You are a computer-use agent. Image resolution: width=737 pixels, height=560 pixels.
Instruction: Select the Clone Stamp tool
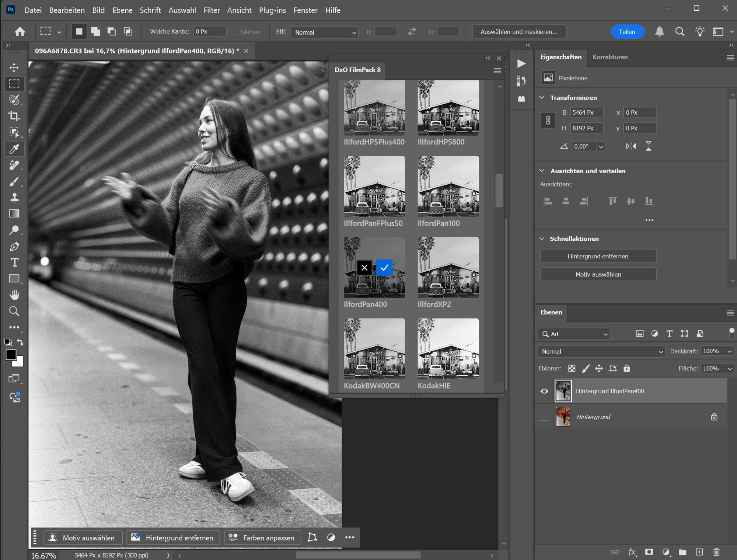pyautogui.click(x=14, y=198)
